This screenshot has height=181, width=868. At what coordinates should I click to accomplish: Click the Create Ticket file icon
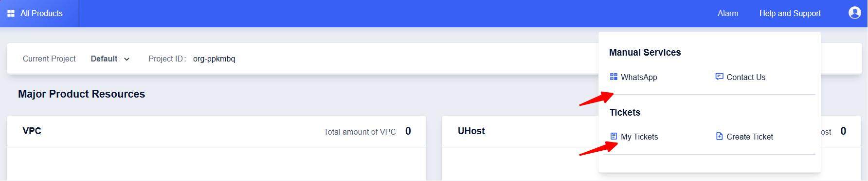[719, 136]
